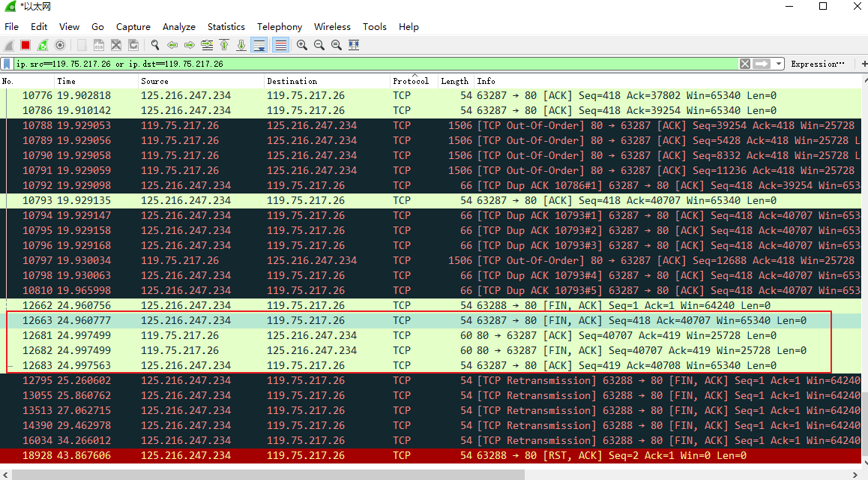Select packet 12682 FIN, ACK from server
Image resolution: width=868 pixels, height=480 pixels.
click(x=431, y=350)
